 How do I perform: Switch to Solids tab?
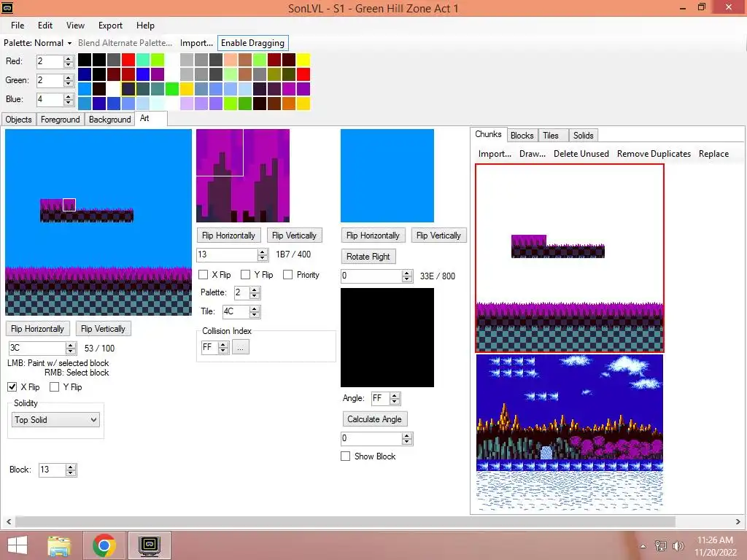(583, 136)
